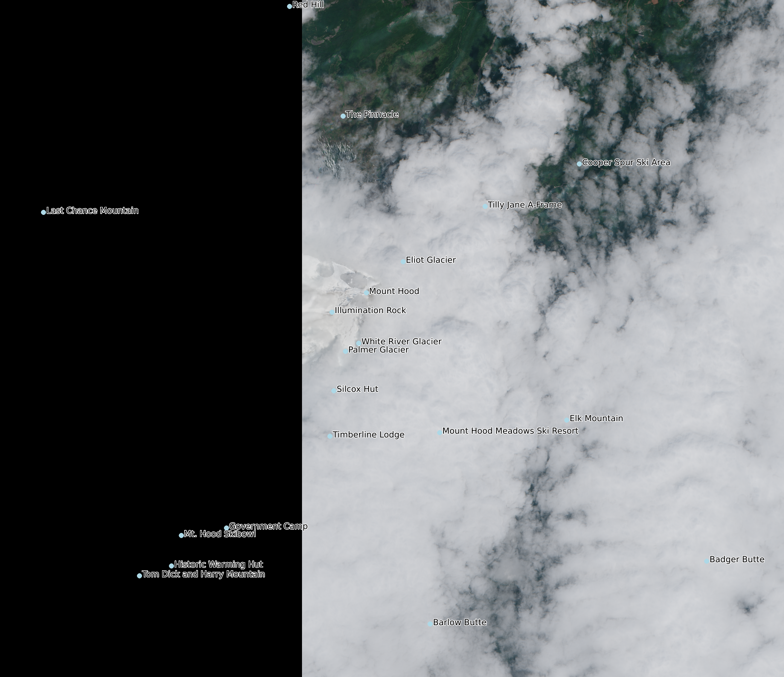The width and height of the screenshot is (784, 677).
Task: Click the White River Glacier label
Action: coord(401,342)
